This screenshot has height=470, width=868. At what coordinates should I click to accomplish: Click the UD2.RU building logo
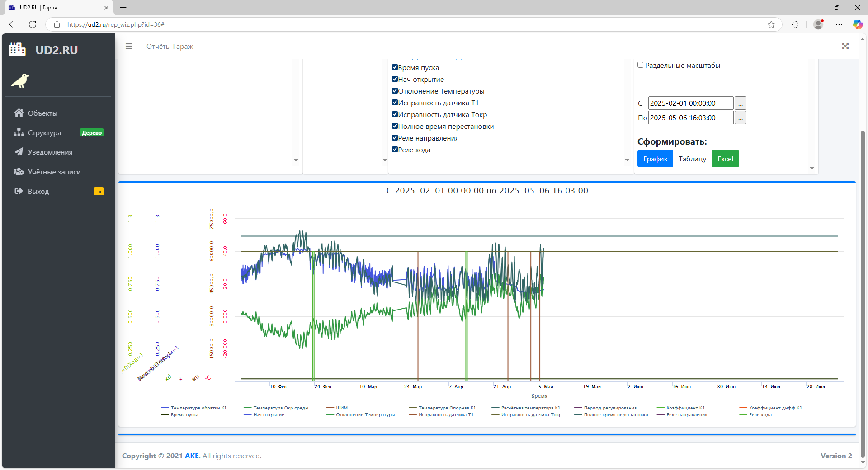[x=18, y=49]
